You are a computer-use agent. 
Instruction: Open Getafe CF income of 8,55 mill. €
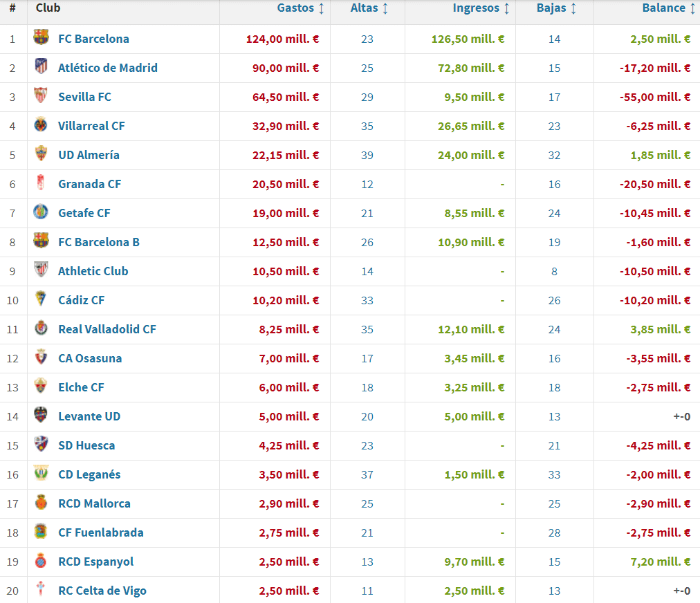[x=475, y=213]
